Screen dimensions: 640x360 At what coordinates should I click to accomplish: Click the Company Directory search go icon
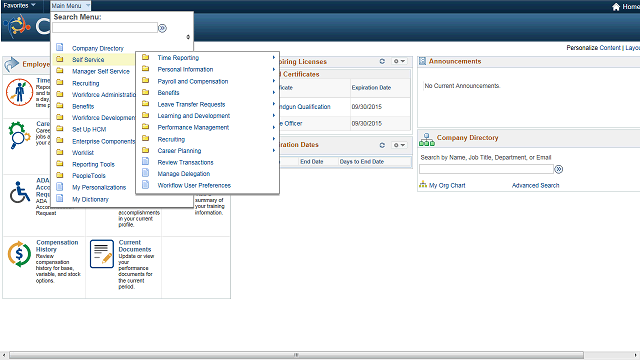[x=559, y=169]
